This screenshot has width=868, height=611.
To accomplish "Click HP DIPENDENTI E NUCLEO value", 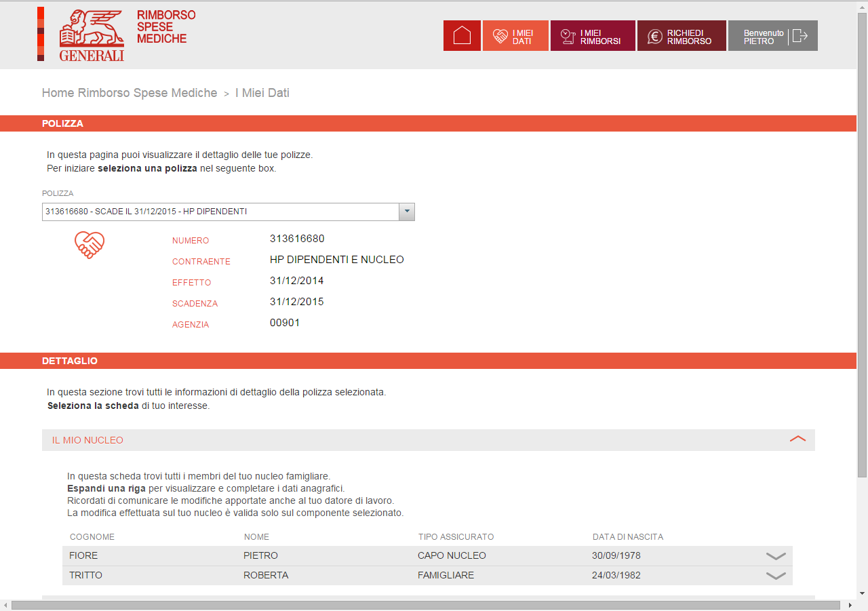I will click(337, 259).
